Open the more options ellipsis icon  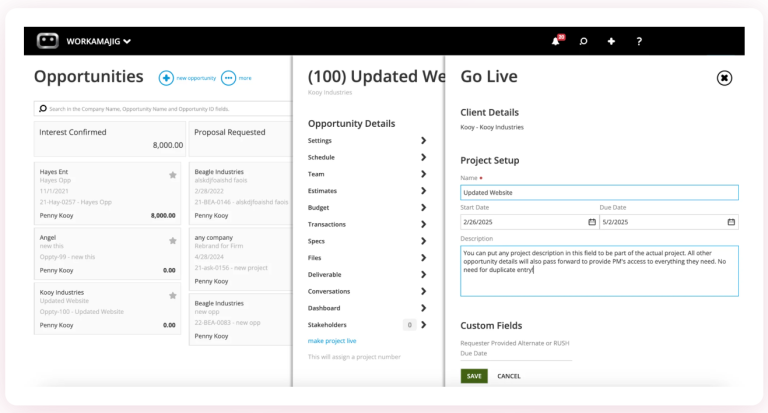(x=228, y=78)
